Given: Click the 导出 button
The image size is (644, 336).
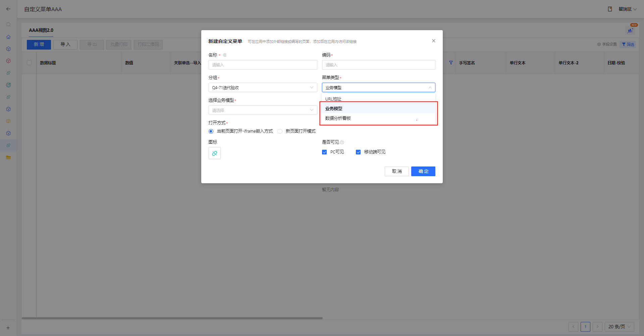Looking at the screenshot, I should coord(92,45).
